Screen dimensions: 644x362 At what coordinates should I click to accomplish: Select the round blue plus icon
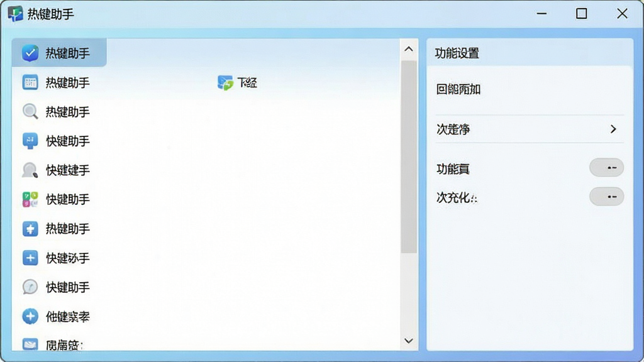tap(30, 317)
